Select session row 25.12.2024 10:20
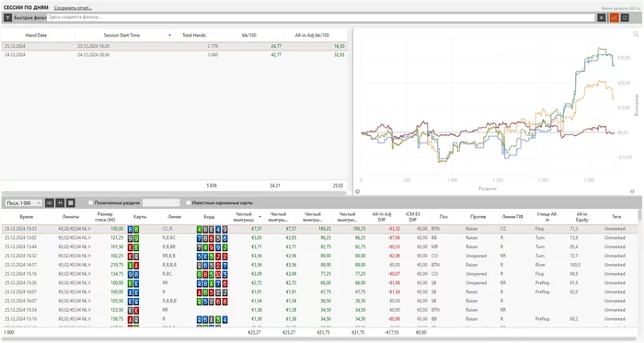 point(175,46)
